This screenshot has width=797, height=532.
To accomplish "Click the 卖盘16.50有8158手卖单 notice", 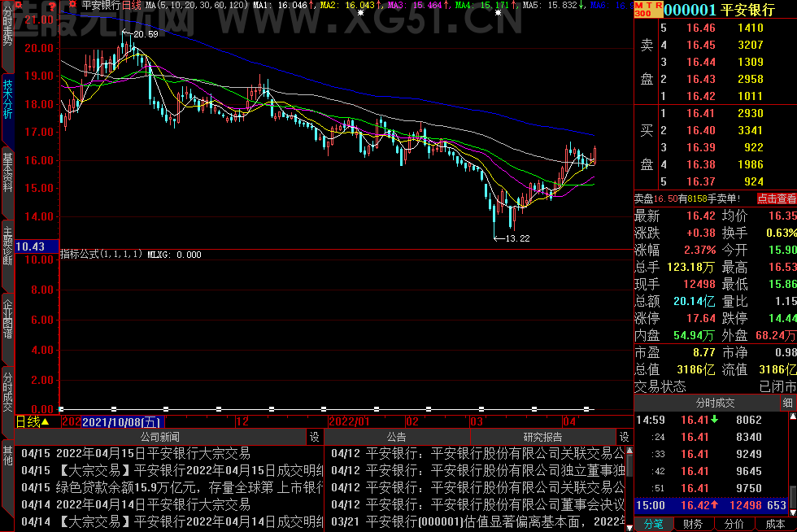I will (x=687, y=198).
